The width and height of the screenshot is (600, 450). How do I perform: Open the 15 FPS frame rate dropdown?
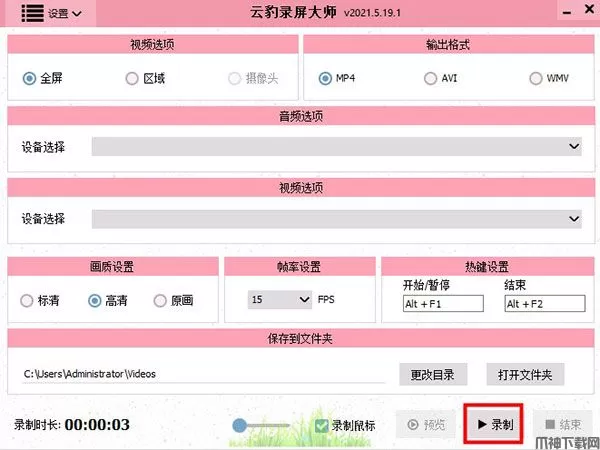click(x=280, y=300)
